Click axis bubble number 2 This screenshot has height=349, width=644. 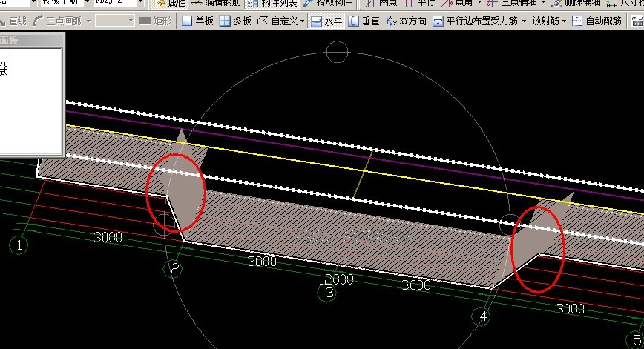point(174,269)
